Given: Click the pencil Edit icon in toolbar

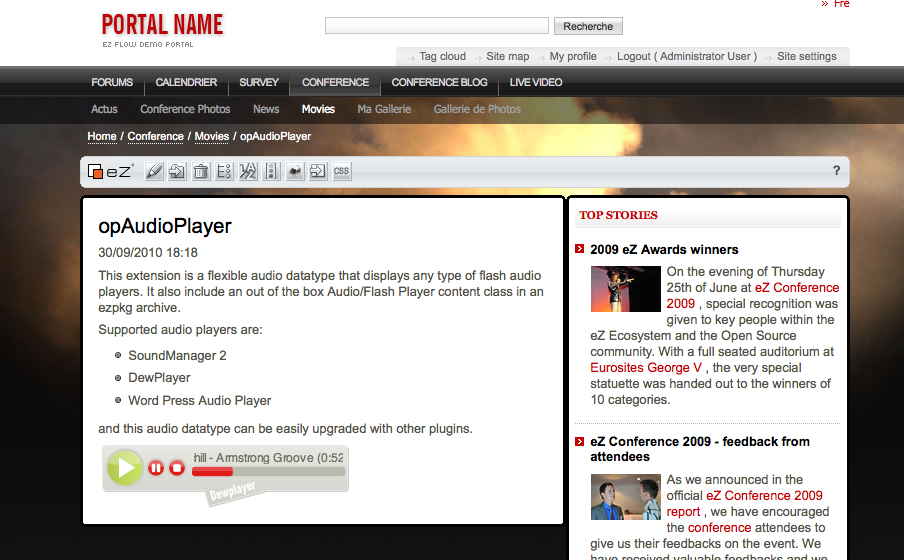Looking at the screenshot, I should tap(154, 171).
